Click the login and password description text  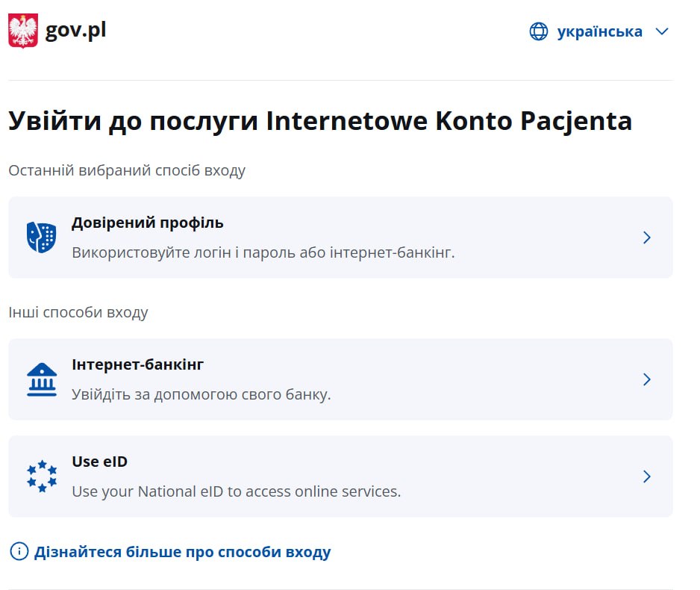pos(263,252)
